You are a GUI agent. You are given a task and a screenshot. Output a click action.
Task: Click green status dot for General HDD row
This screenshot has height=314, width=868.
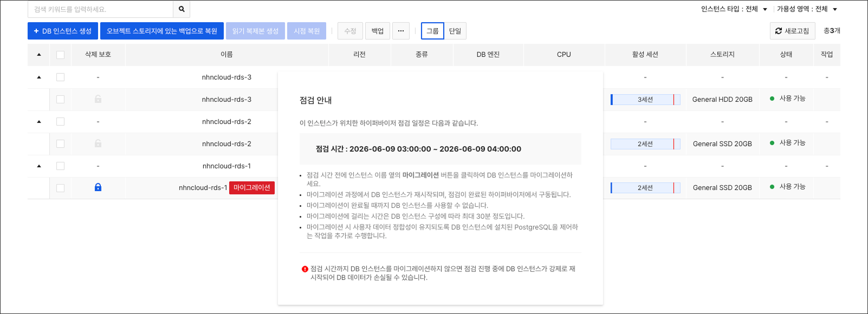tap(772, 99)
